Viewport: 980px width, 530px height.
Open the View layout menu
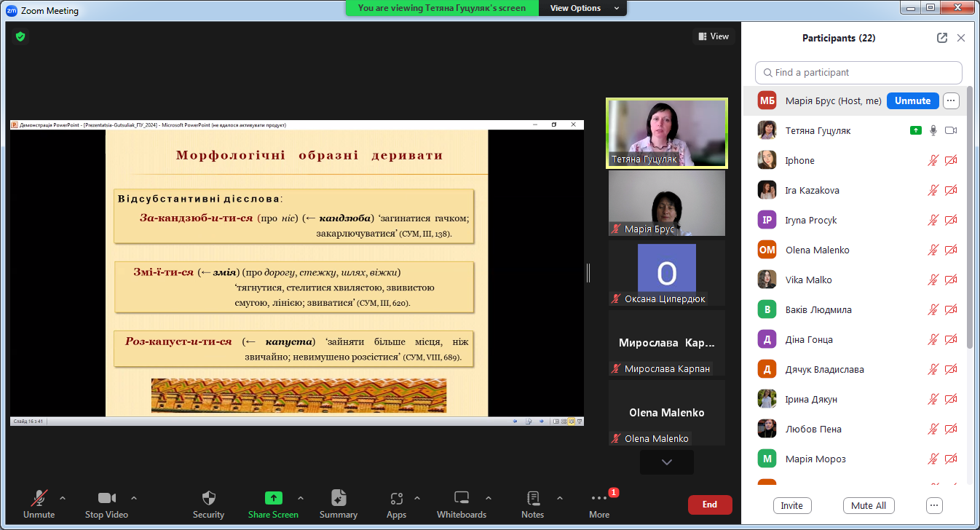tap(714, 36)
